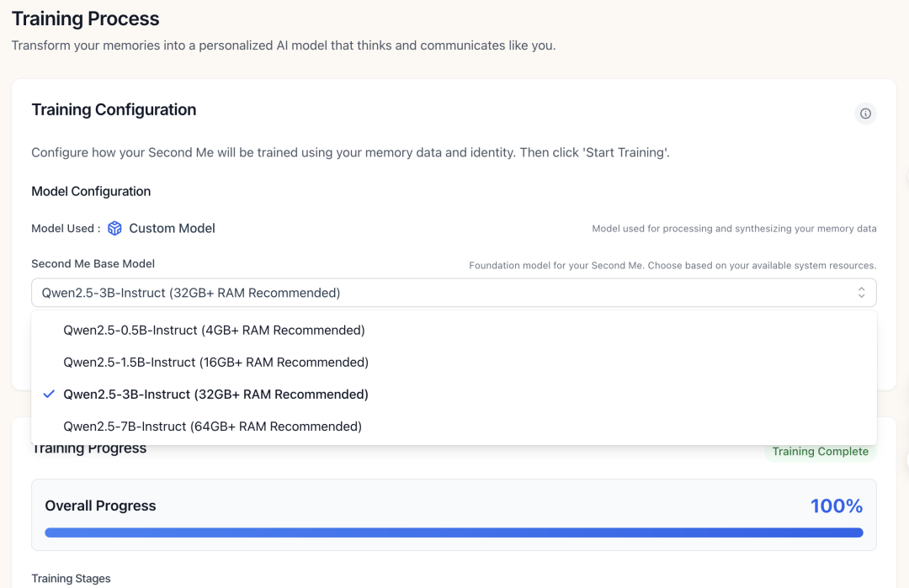Screen dimensions: 909x588
Task: Select Qwen2.5-1.5B-Instruct (16GB+ RAM) option
Action: pyautogui.click(x=454, y=362)
